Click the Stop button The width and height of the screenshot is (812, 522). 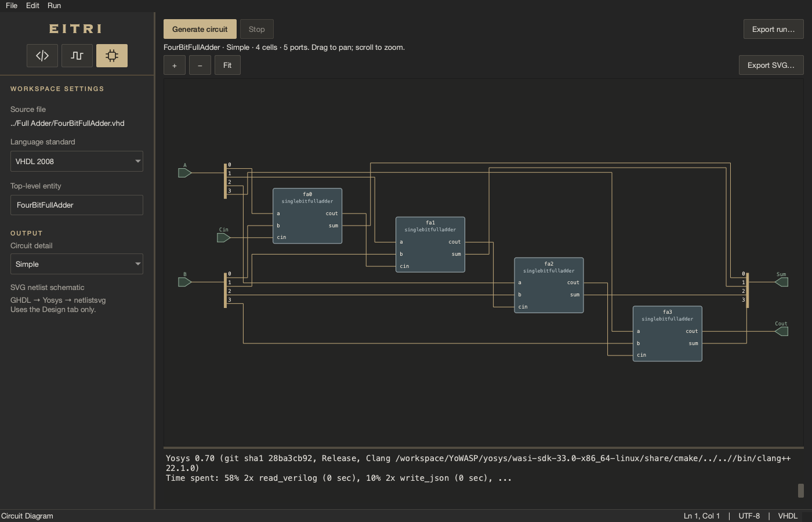coord(257,29)
